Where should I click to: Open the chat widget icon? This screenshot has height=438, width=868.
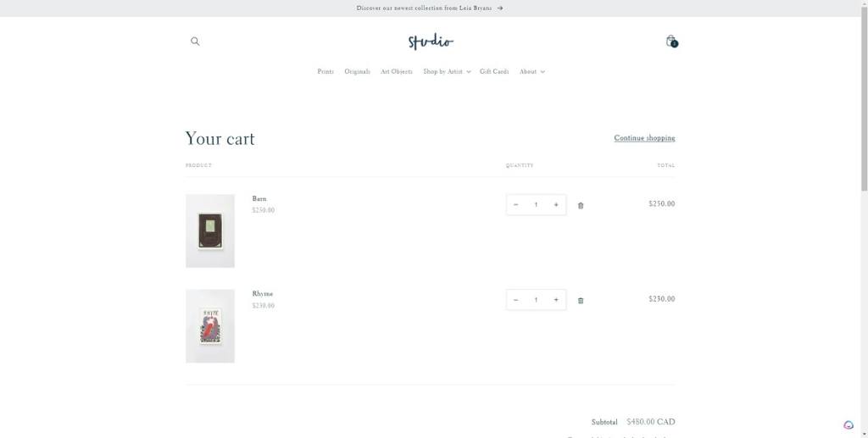pyautogui.click(x=849, y=424)
